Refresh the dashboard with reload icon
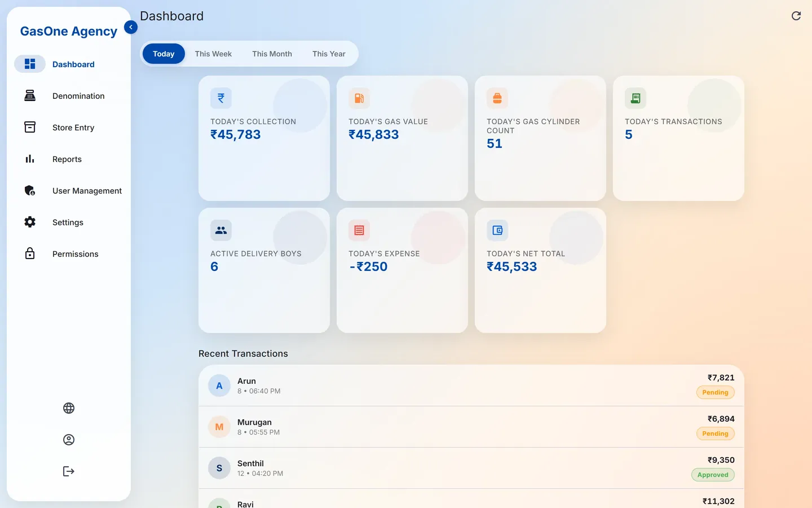 pyautogui.click(x=796, y=16)
